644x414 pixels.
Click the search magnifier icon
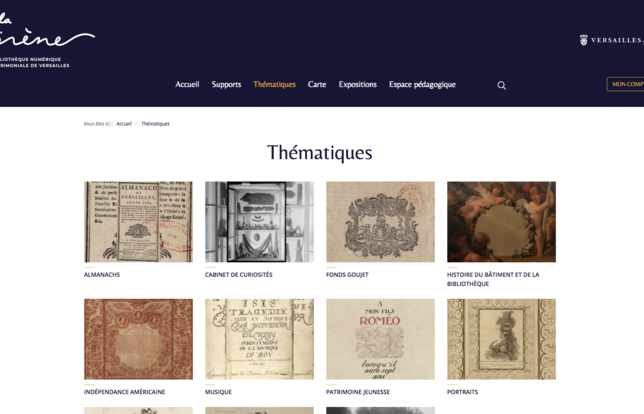pos(501,85)
